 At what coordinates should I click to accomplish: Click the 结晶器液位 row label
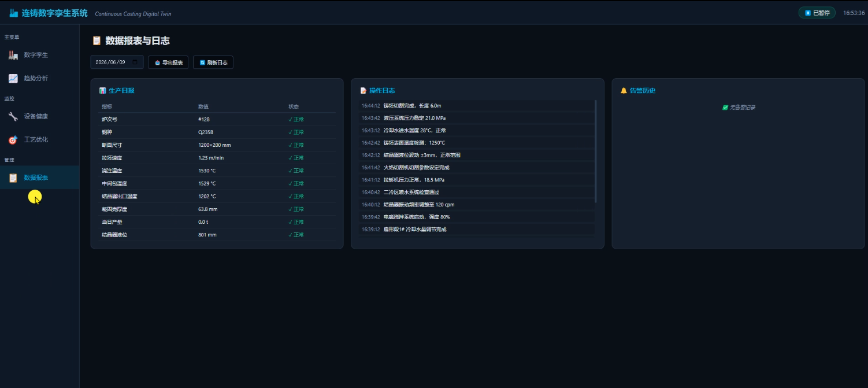(114, 235)
